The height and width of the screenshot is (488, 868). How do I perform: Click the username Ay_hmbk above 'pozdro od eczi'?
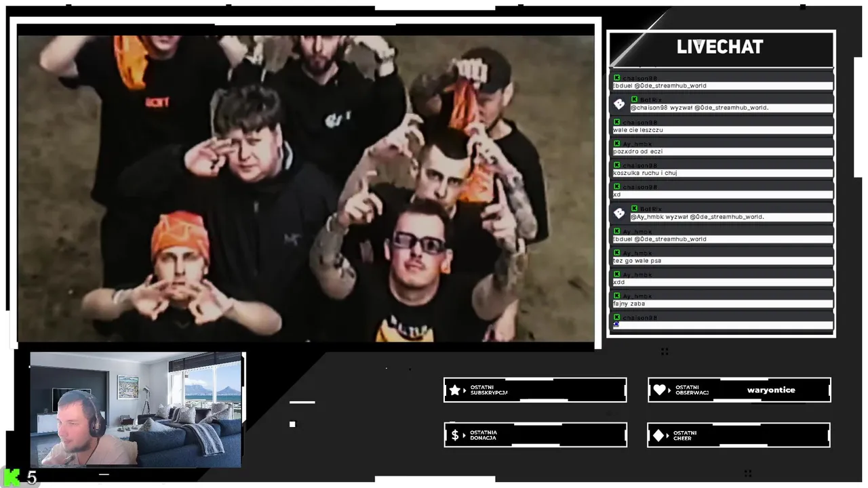(x=637, y=144)
